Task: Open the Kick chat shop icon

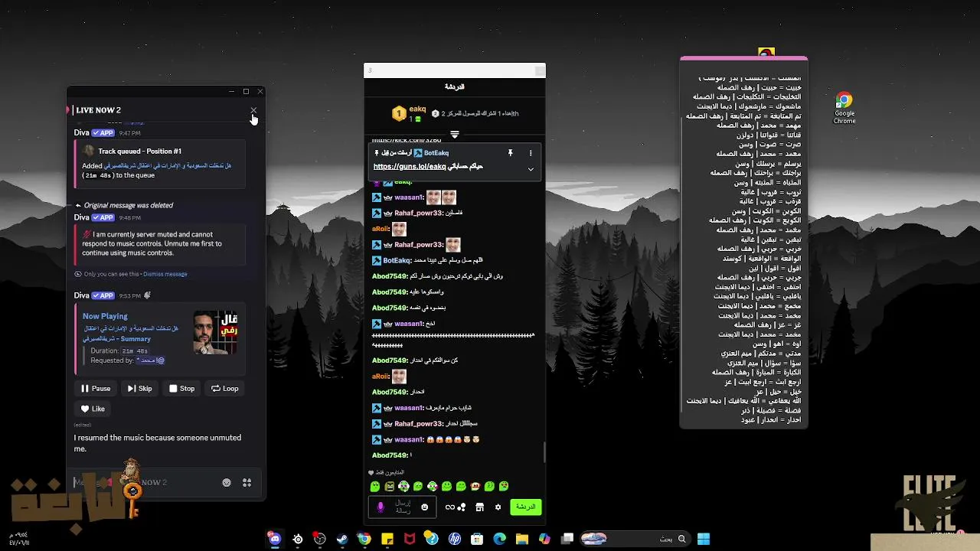Action: (x=479, y=507)
